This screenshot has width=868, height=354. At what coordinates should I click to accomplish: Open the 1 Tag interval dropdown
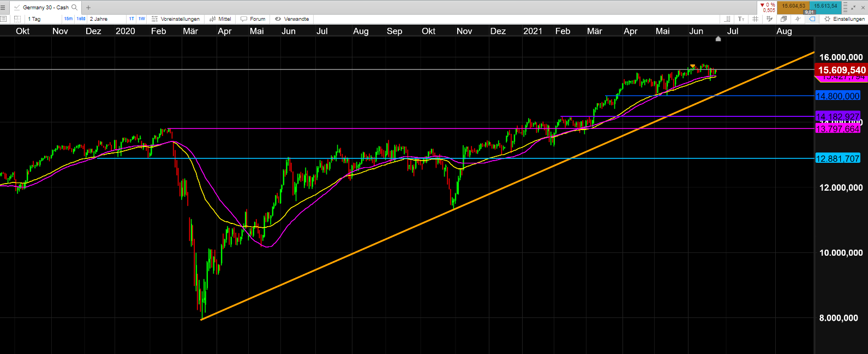pos(44,19)
